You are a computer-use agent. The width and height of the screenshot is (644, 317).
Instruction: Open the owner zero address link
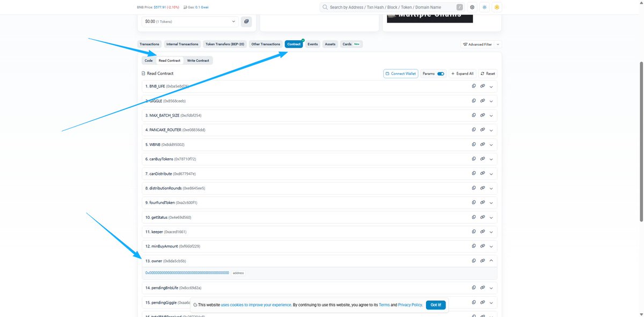(x=187, y=273)
